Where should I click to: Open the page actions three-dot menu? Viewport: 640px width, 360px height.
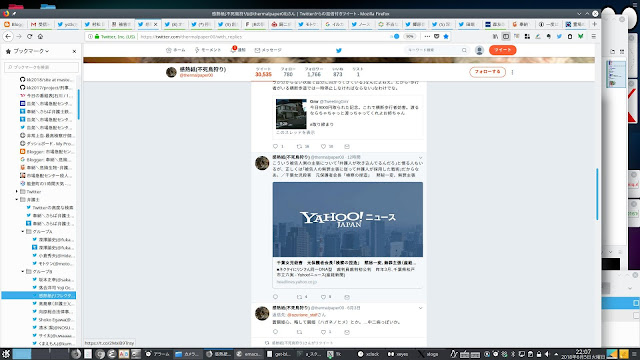(x=427, y=36)
